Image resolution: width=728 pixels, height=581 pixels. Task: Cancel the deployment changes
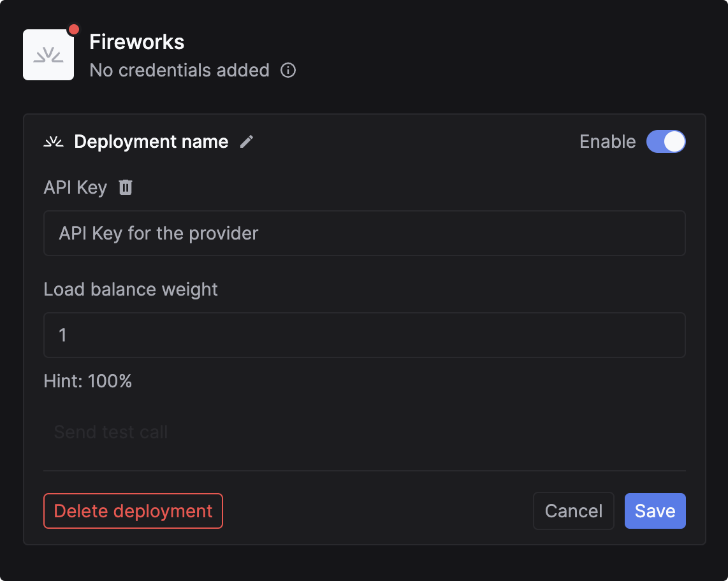coord(573,510)
